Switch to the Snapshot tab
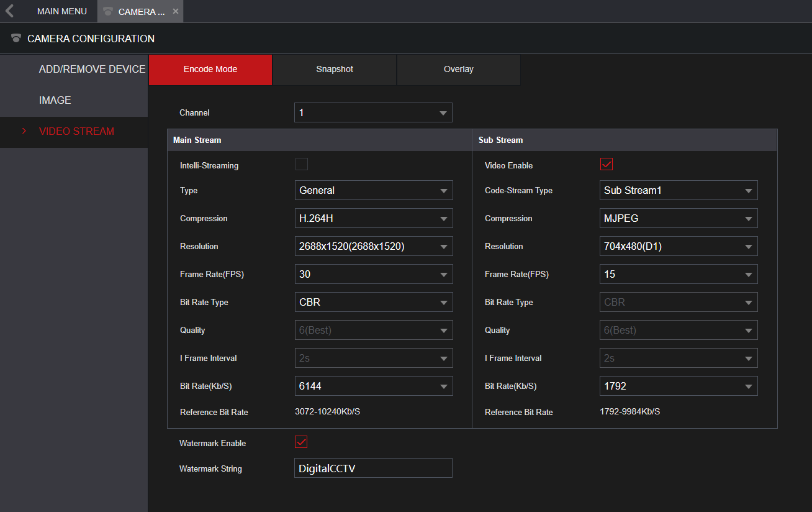Image resolution: width=812 pixels, height=512 pixels. pos(334,70)
